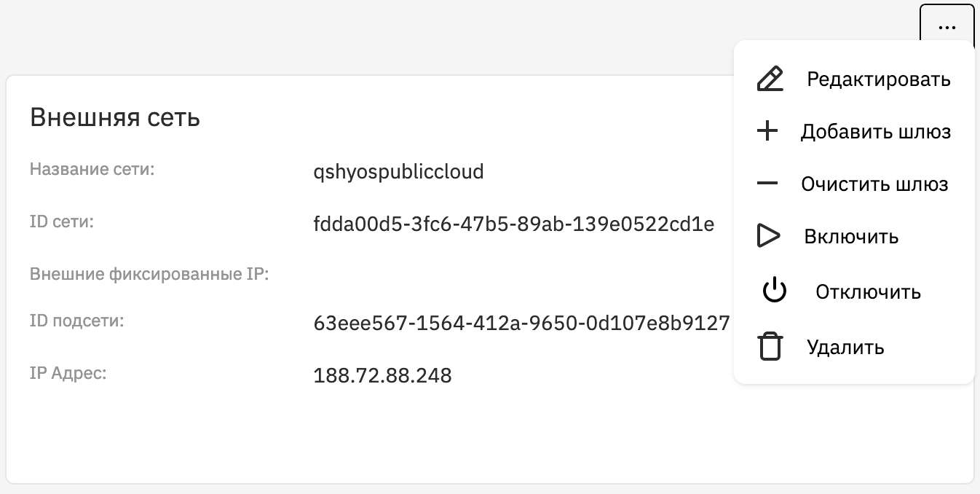The width and height of the screenshot is (980, 494).
Task: Click the minus icon for clearing gateway
Action: [x=767, y=184]
